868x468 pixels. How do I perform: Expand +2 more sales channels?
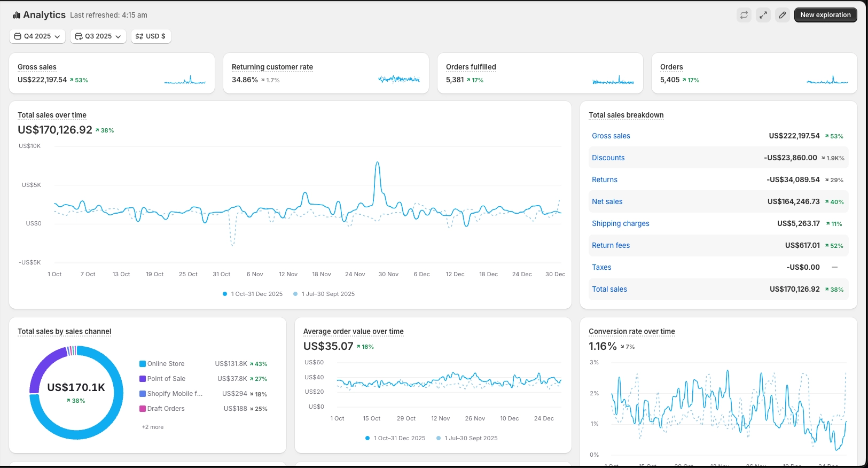click(x=153, y=427)
